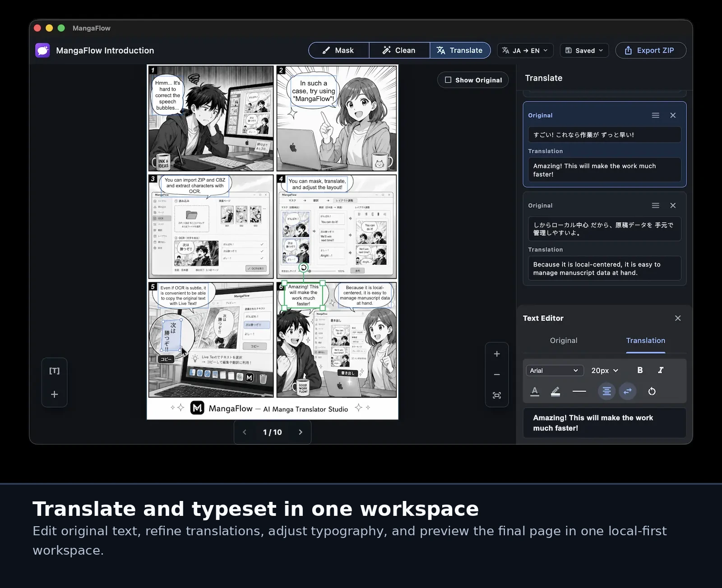Open the Saved status dropdown
Screen dimensions: 722x588
pyautogui.click(x=584, y=51)
